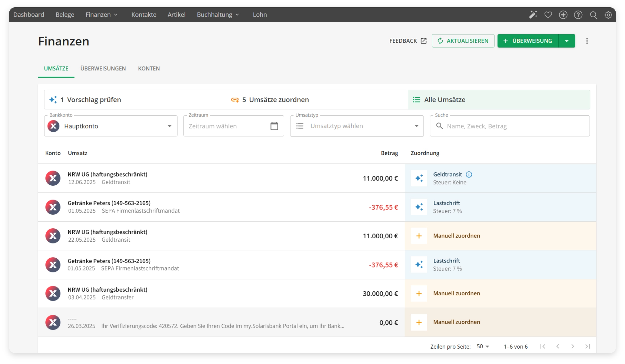625x364 pixels.
Task: Switch to the Überweisungen tab
Action: pos(103,68)
